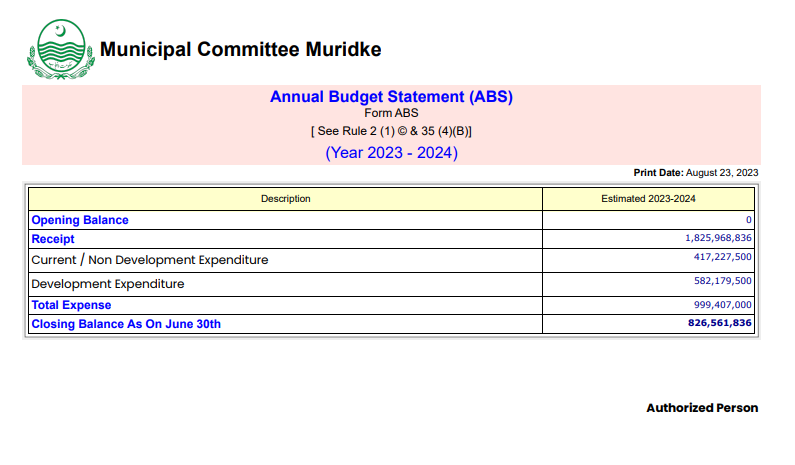Screen dimensions: 795x465
Task: Click the Description column header
Action: tap(285, 199)
